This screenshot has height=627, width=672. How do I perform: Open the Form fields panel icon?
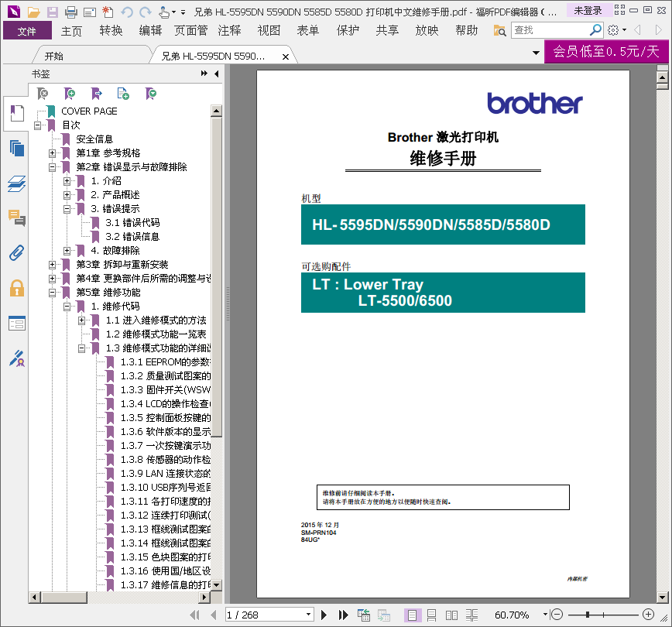coord(16,323)
